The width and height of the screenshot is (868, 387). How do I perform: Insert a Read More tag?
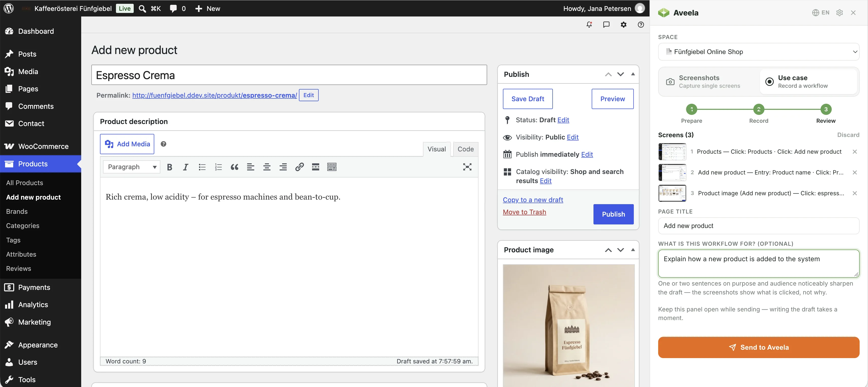point(315,167)
